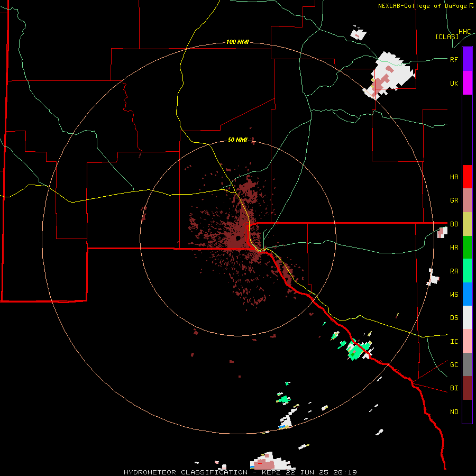Image resolution: width=476 pixels, height=476 pixels.
Task: Click the HR legend label
Action: [454, 248]
